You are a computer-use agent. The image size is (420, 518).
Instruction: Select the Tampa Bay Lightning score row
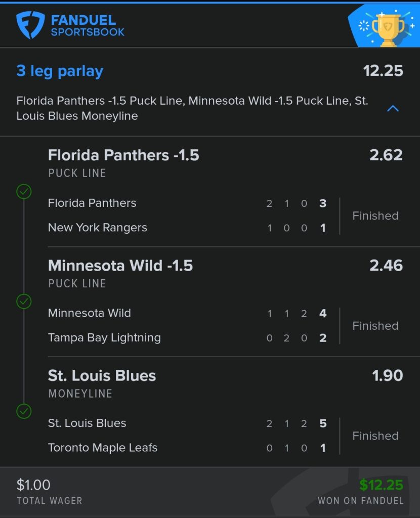tap(187, 337)
